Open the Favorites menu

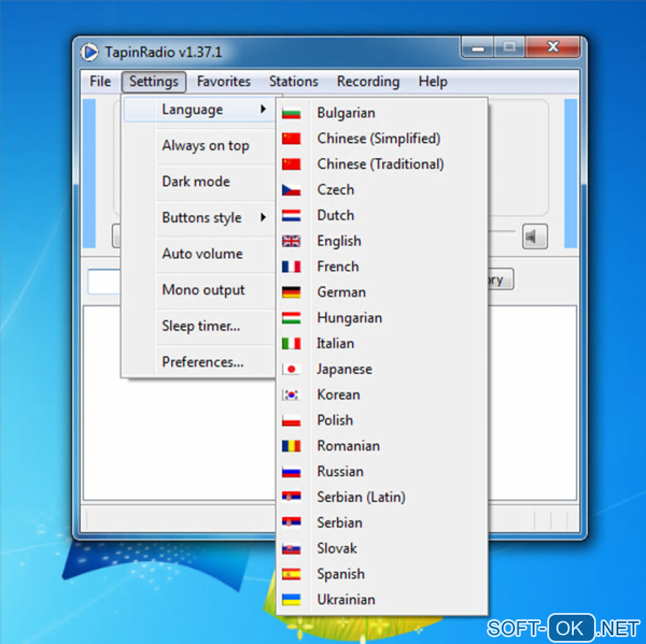click(224, 82)
